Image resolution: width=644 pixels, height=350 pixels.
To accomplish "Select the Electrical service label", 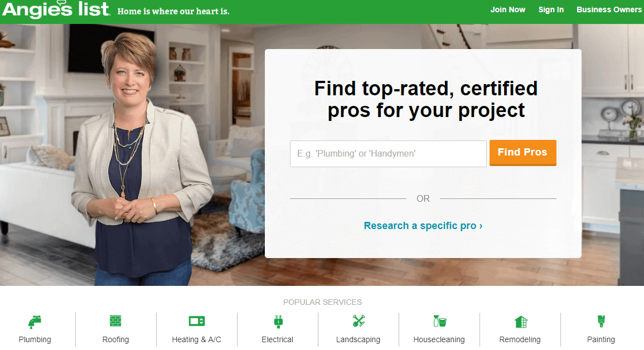I will pyautogui.click(x=278, y=340).
